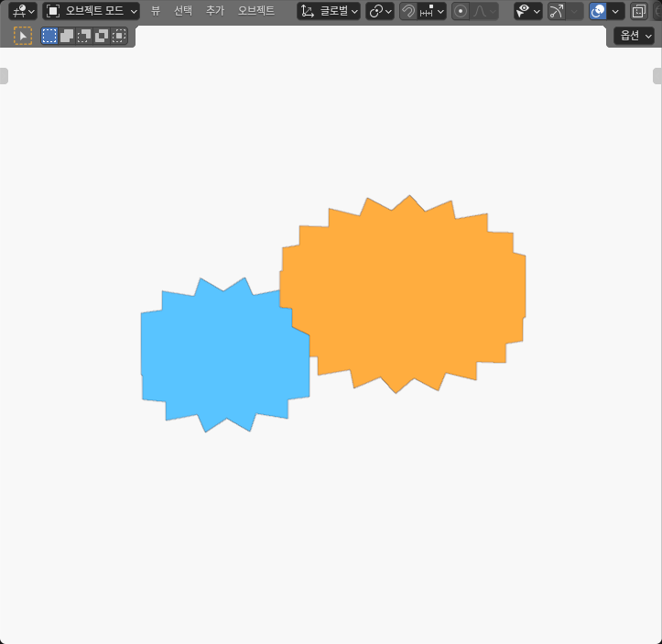This screenshot has width=662, height=644.
Task: Toggle viewport gizmos display
Action: [x=557, y=11]
